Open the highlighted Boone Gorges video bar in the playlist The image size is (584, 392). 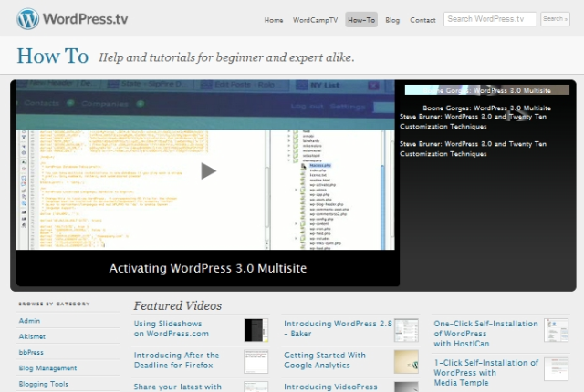click(x=486, y=90)
